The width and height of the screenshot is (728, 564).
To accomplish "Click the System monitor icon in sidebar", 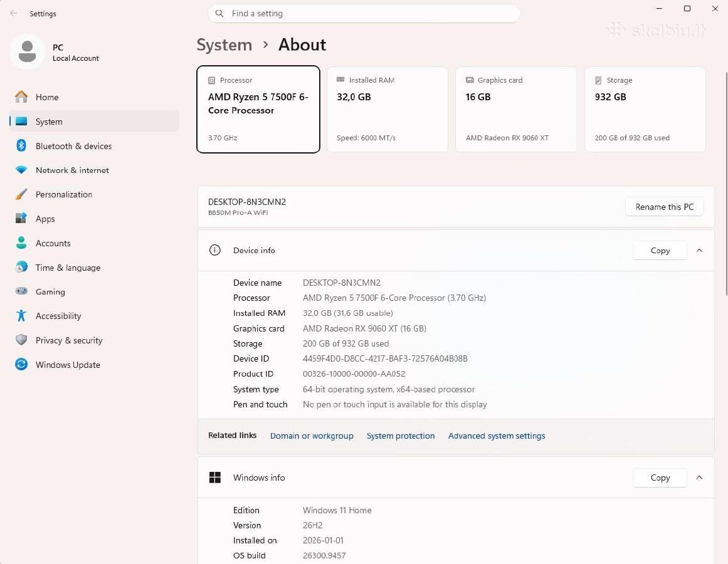I will click(21, 122).
